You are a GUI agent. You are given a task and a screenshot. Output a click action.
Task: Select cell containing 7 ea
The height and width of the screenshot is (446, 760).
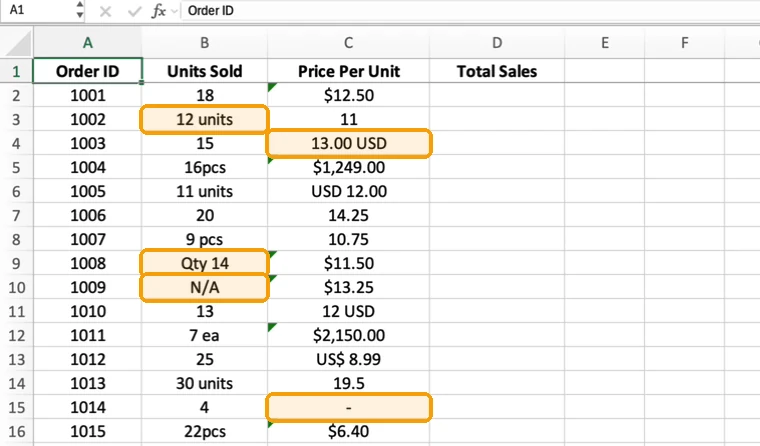click(205, 335)
